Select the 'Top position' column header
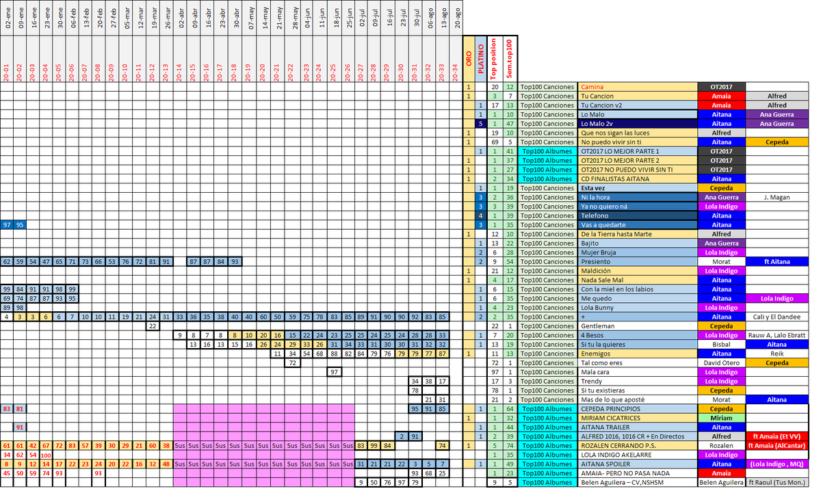821x504 pixels. [495, 59]
